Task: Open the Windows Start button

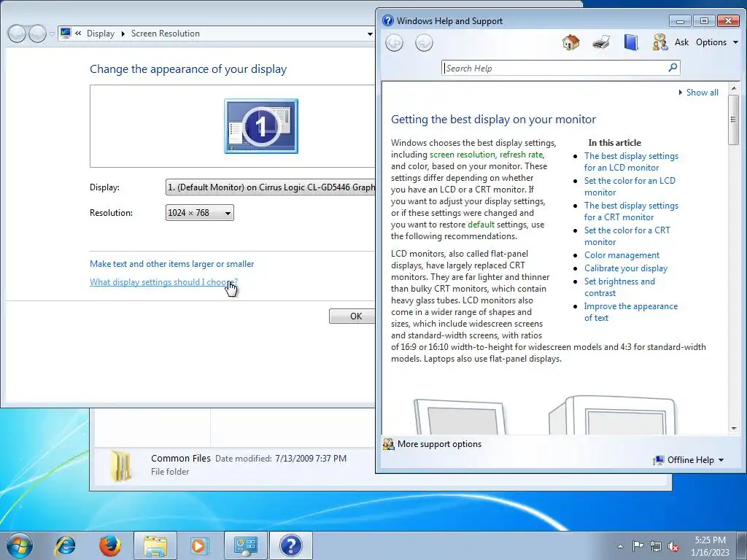Action: click(x=20, y=545)
